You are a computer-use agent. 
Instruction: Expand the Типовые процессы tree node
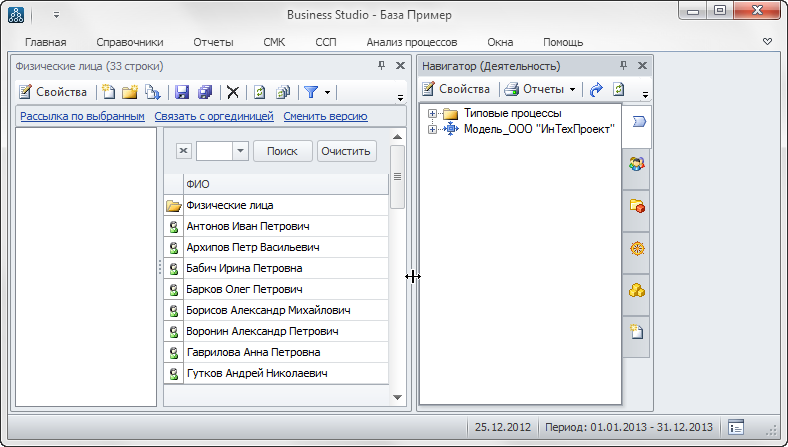[432, 114]
